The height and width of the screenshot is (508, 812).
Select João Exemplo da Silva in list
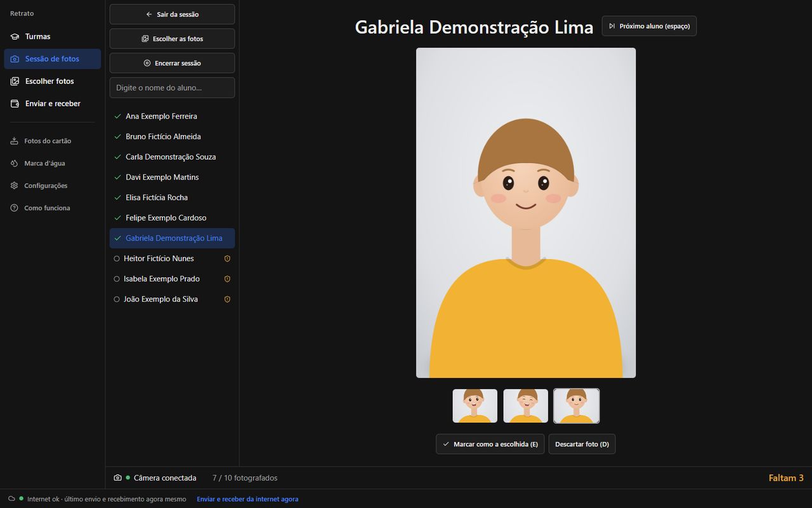pos(172,299)
